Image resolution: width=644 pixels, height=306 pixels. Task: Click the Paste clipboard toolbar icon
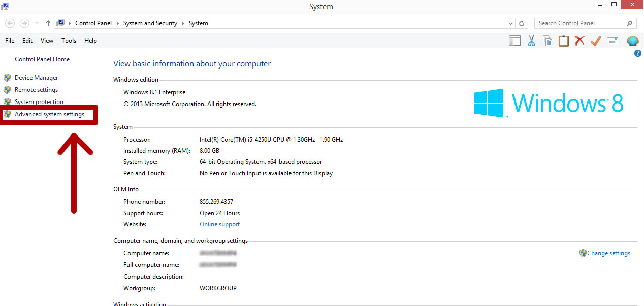(563, 41)
